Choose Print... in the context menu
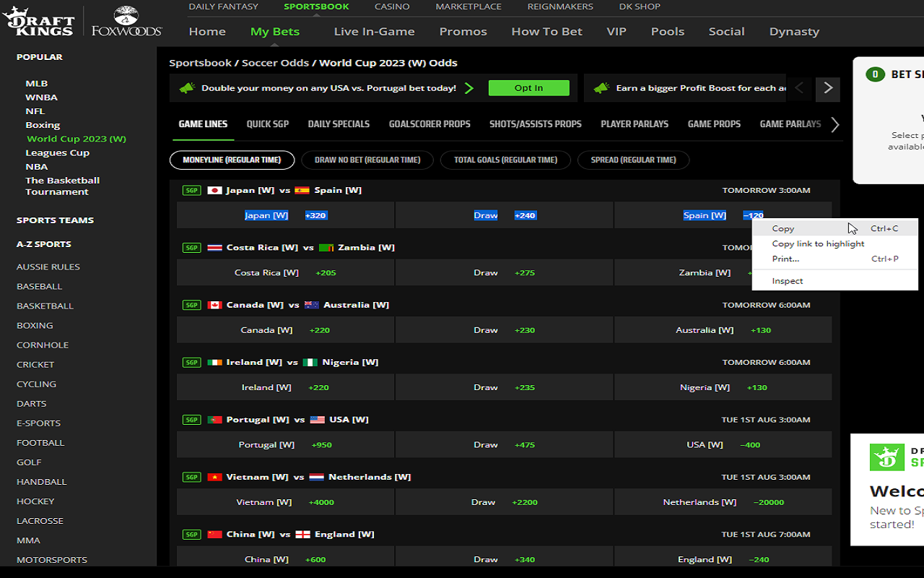The height and width of the screenshot is (578, 924). click(835, 259)
